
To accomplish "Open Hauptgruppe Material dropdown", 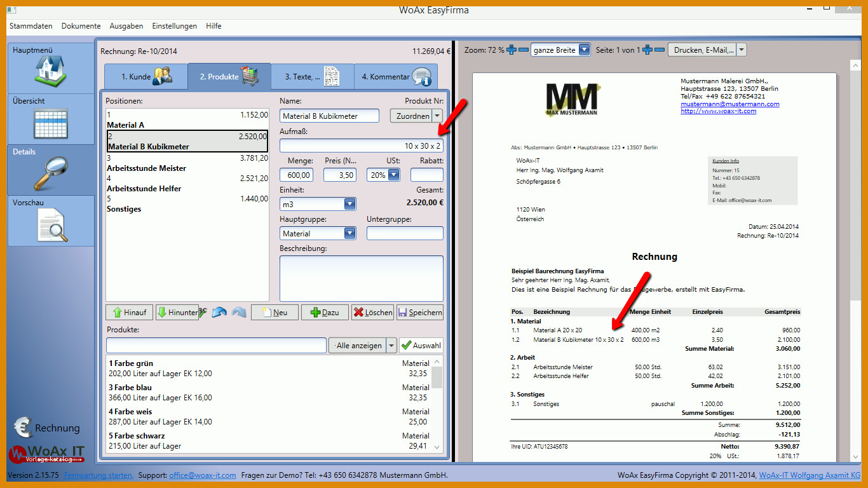I will (x=349, y=233).
